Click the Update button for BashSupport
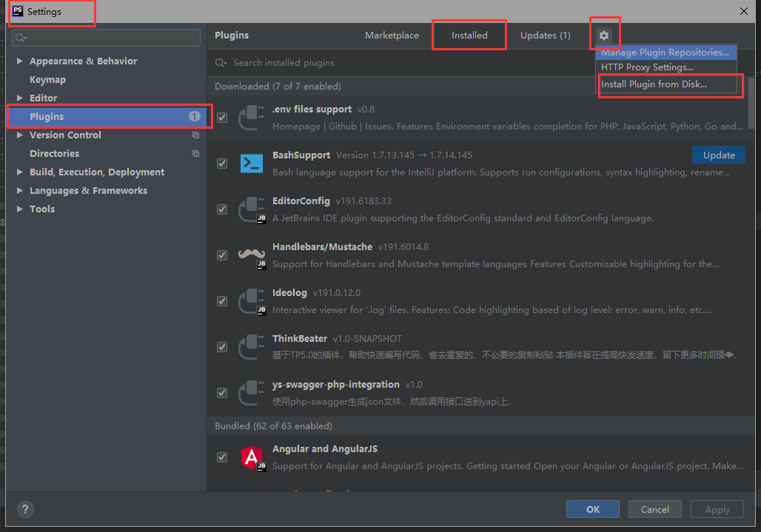The width and height of the screenshot is (761, 532). coord(718,155)
